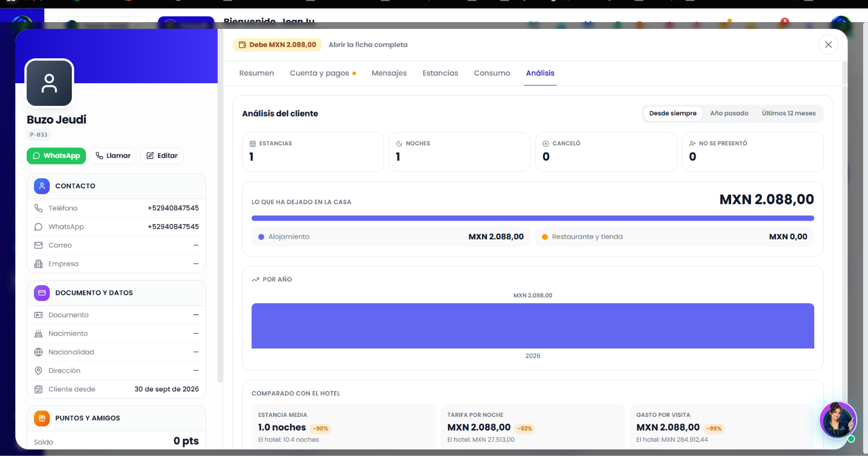Click the -92% badge on Tarifa por noche
868x456 pixels.
click(525, 428)
